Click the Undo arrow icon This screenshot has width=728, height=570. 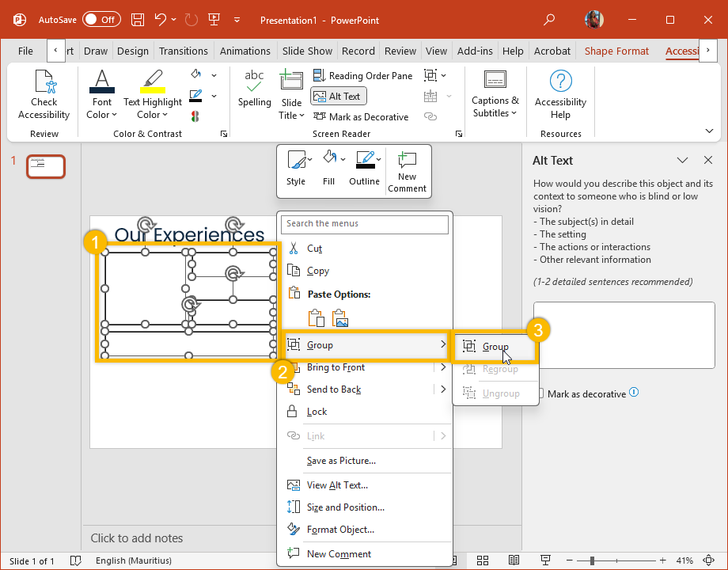click(161, 20)
